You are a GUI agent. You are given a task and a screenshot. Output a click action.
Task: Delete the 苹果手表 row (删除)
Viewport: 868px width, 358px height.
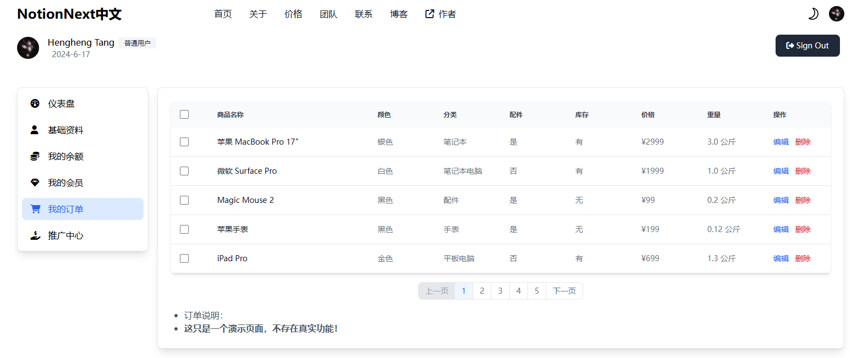(x=803, y=229)
